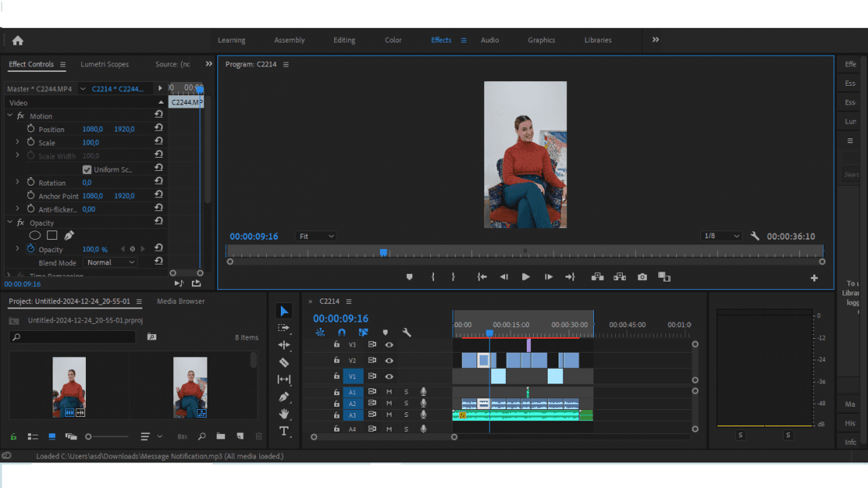The height and width of the screenshot is (488, 868).
Task: Toggle Uniform Scale checkbox
Action: pos(87,169)
